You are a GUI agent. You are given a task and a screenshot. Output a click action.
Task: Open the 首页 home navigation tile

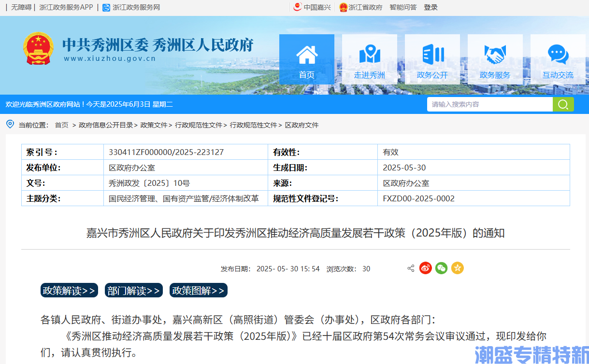click(307, 59)
